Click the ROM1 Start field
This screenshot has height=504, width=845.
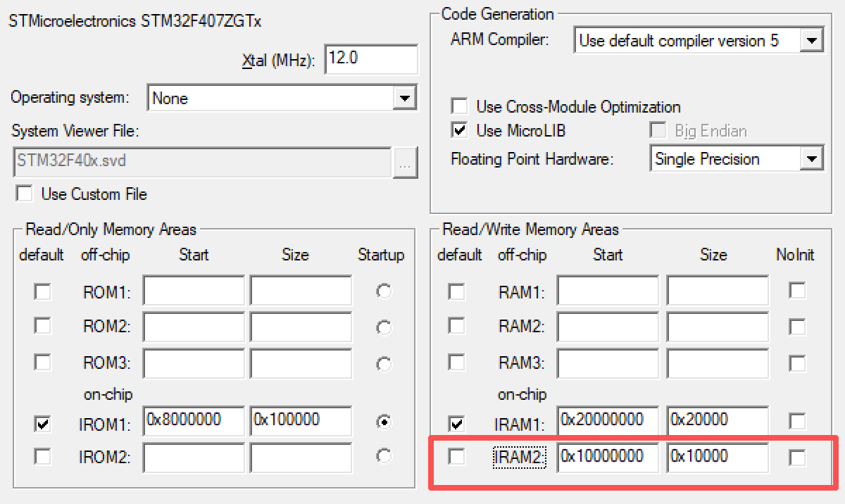[x=194, y=291]
